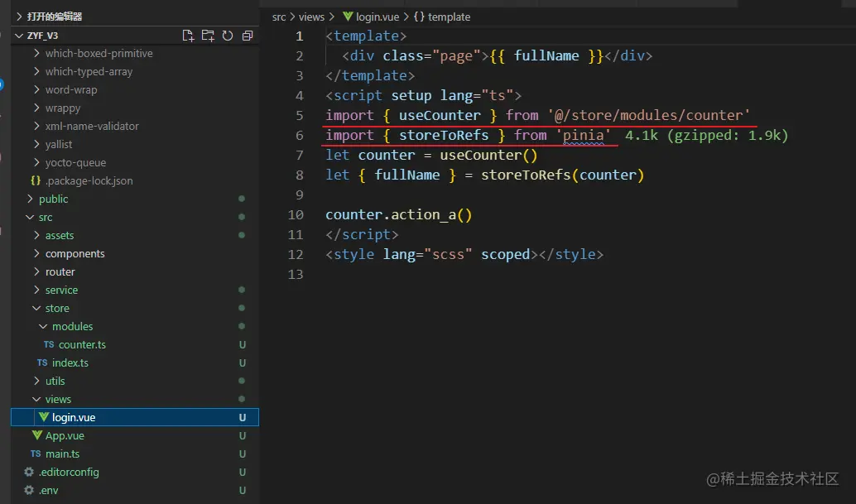
Task: Click useCounter() call on line 7
Action: (488, 156)
